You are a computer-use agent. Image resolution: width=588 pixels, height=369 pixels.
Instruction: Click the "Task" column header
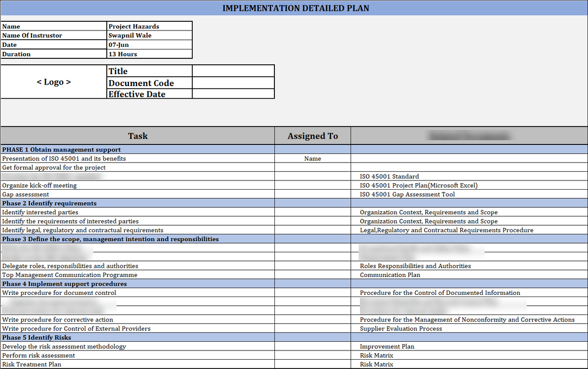(138, 136)
